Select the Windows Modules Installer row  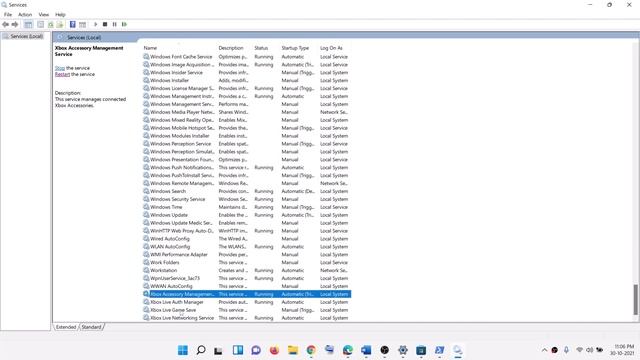coord(247,136)
